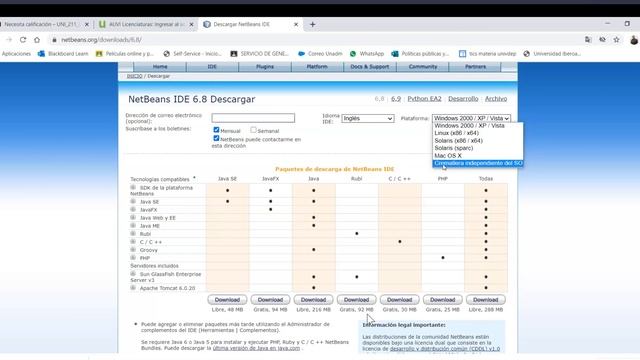Download the Todas full bundle
640x360 pixels.
point(486,300)
